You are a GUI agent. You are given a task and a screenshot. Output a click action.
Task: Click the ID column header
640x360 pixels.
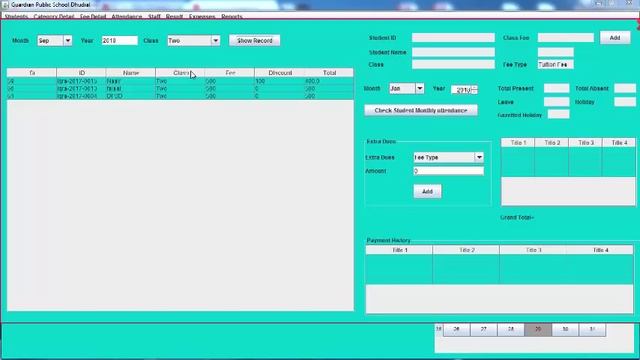coord(82,73)
